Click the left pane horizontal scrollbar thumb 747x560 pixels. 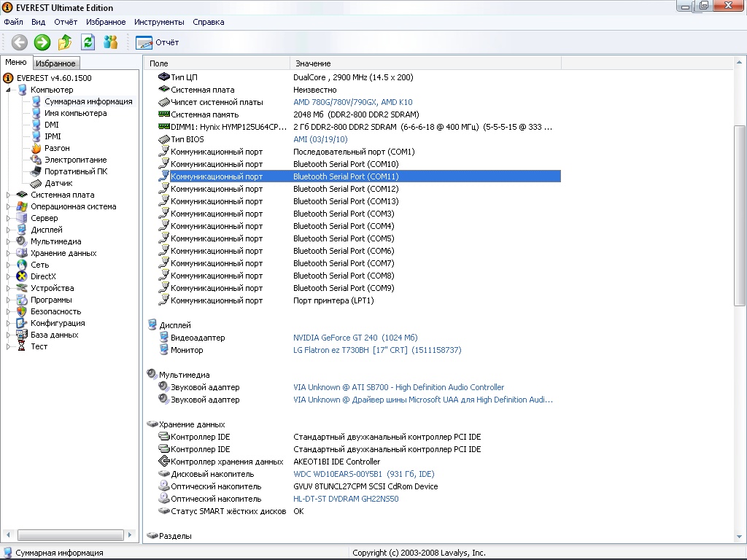point(71,534)
